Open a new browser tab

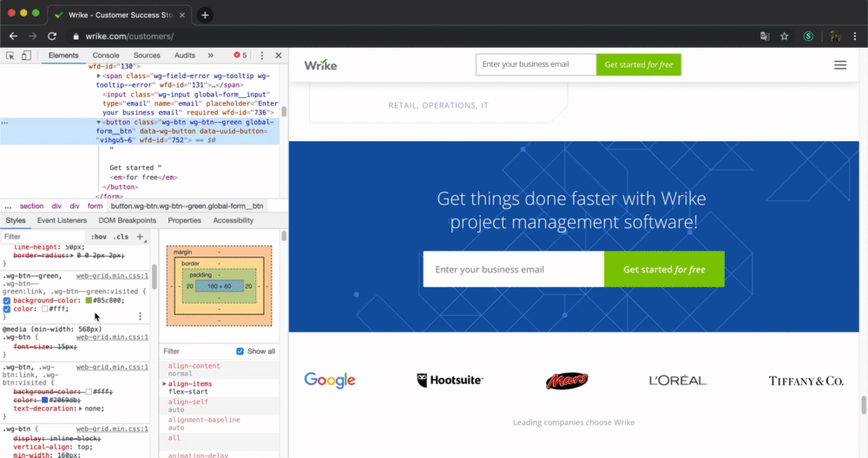click(x=205, y=15)
